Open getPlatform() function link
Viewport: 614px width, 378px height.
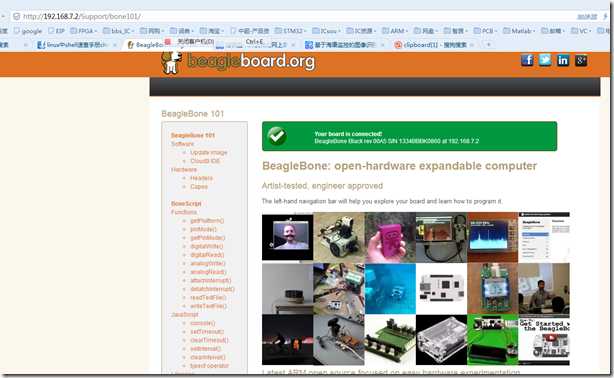pos(207,221)
